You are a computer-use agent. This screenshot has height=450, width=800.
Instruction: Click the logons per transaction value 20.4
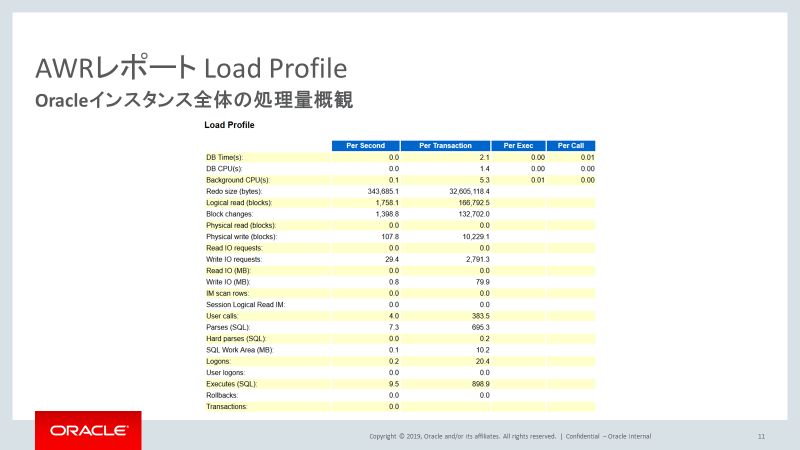pyautogui.click(x=483, y=361)
